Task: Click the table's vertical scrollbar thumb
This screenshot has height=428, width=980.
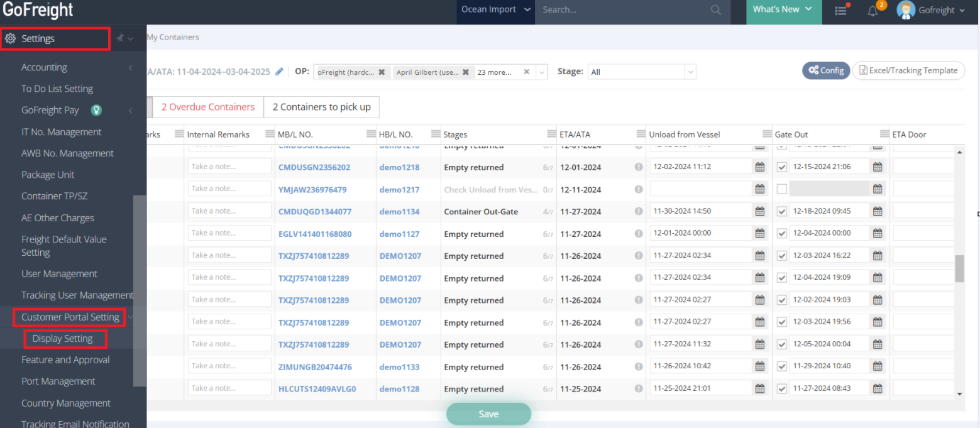Action: [x=959, y=268]
